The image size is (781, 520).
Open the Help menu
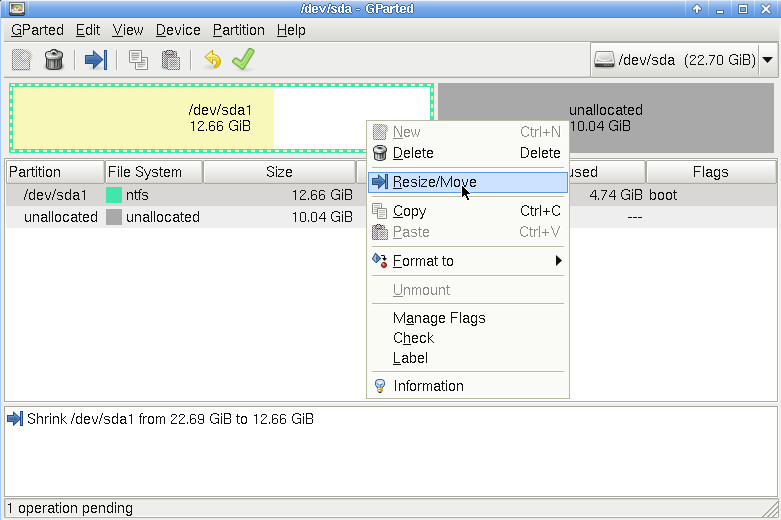[291, 30]
